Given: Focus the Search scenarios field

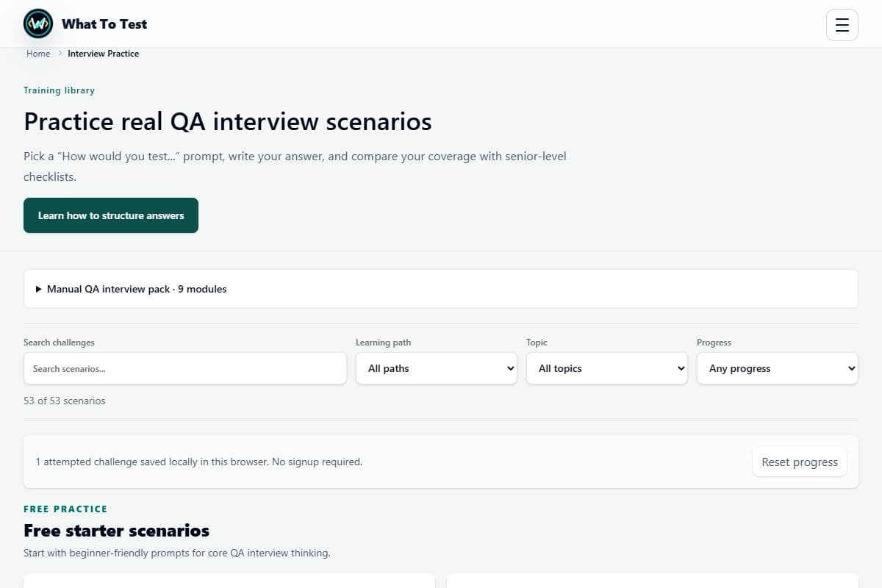Looking at the screenshot, I should (x=185, y=368).
